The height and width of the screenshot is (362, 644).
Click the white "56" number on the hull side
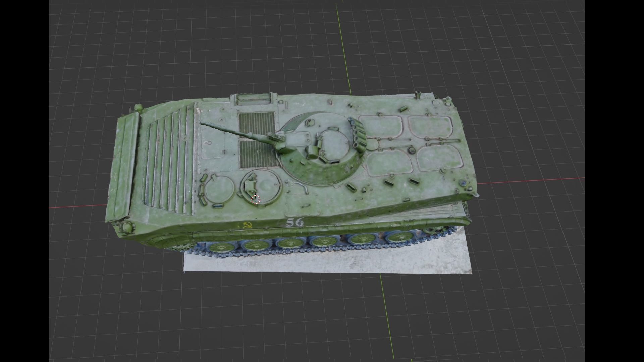tap(295, 222)
